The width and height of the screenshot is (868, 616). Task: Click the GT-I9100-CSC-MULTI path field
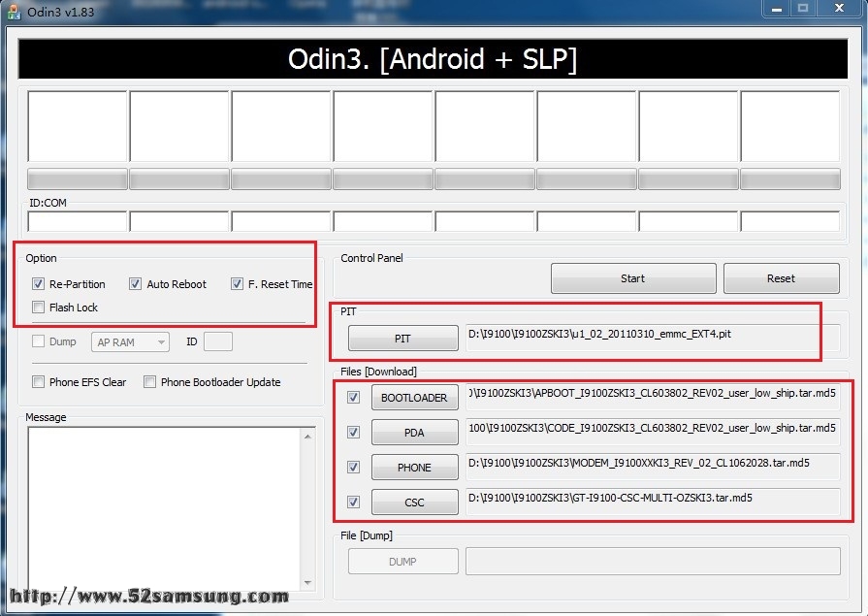click(653, 502)
